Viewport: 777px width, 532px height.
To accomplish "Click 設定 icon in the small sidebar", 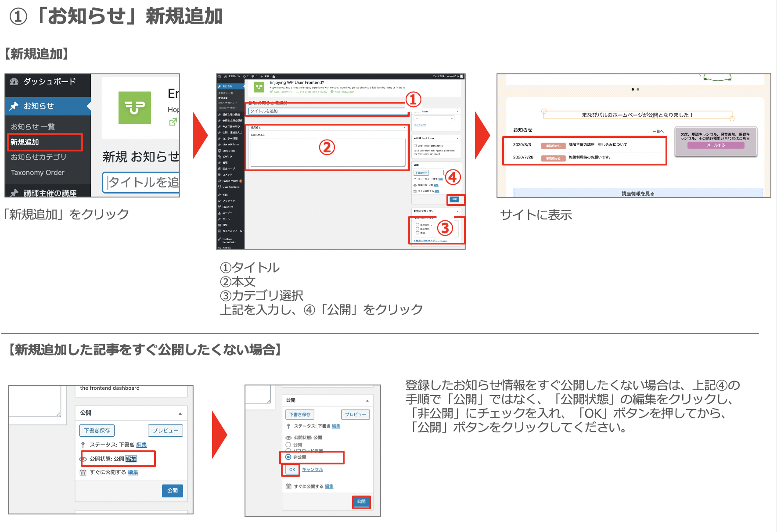I will pyautogui.click(x=219, y=225).
